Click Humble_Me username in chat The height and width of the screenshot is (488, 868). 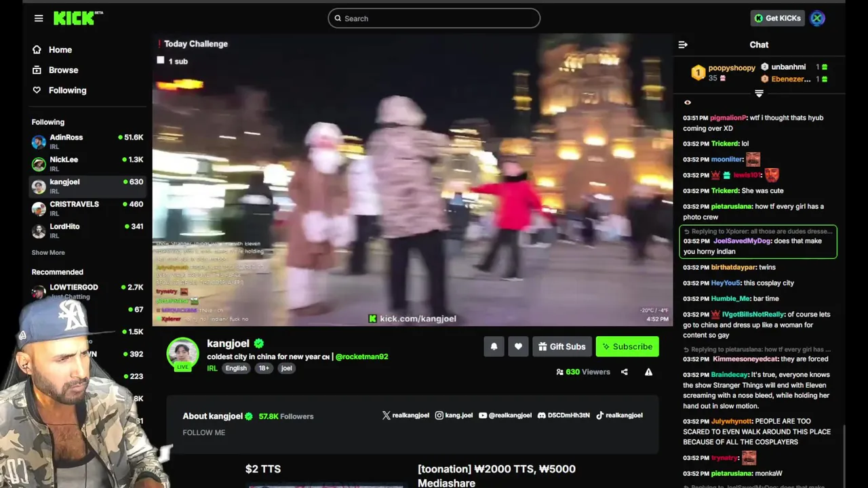(731, 298)
